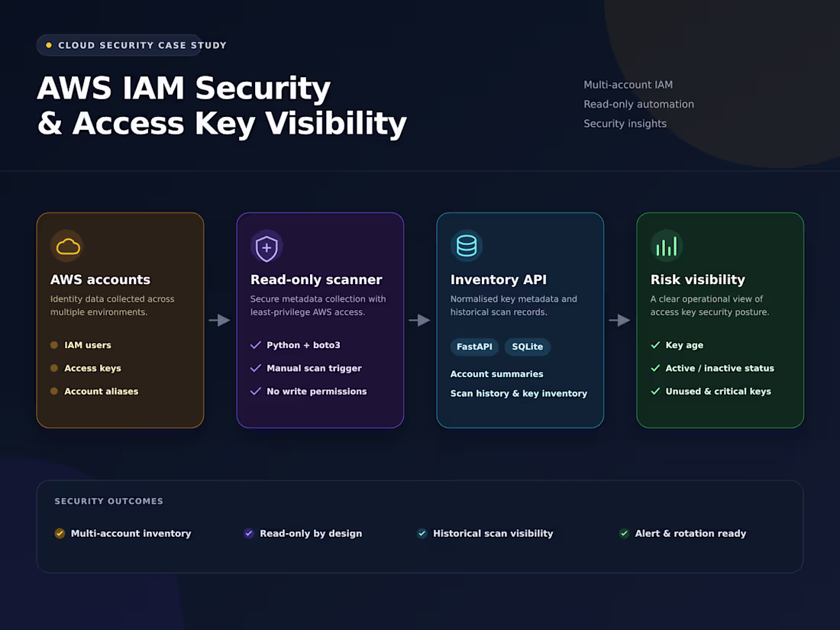Image resolution: width=840 pixels, height=630 pixels.
Task: Click the Read-only by design outcome text
Action: 311,533
